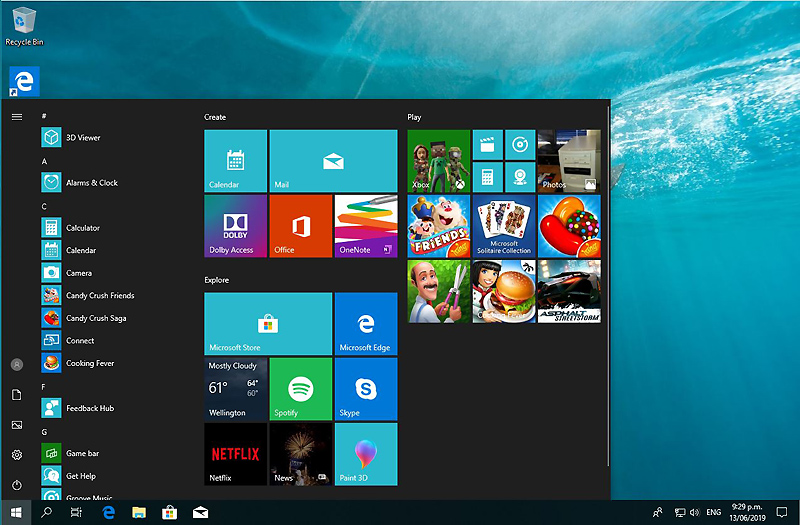Click the Xbox tile in Play group
The image size is (800, 525).
pyautogui.click(x=439, y=161)
